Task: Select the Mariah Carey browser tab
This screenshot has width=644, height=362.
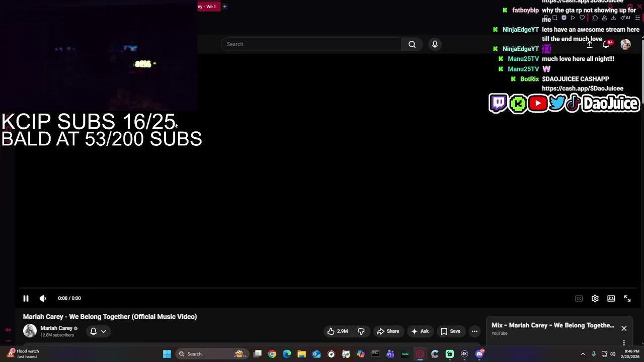Action: [208, 7]
